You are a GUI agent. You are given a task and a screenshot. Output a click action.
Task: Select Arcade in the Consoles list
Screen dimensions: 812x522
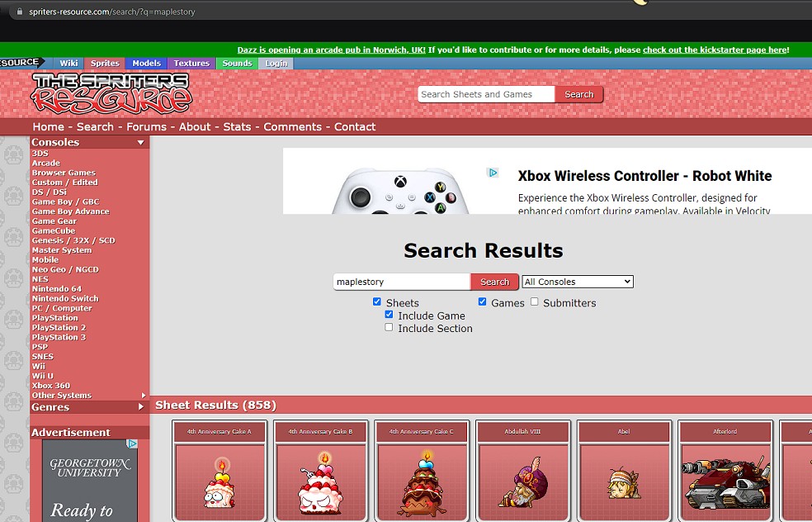pyautogui.click(x=46, y=163)
